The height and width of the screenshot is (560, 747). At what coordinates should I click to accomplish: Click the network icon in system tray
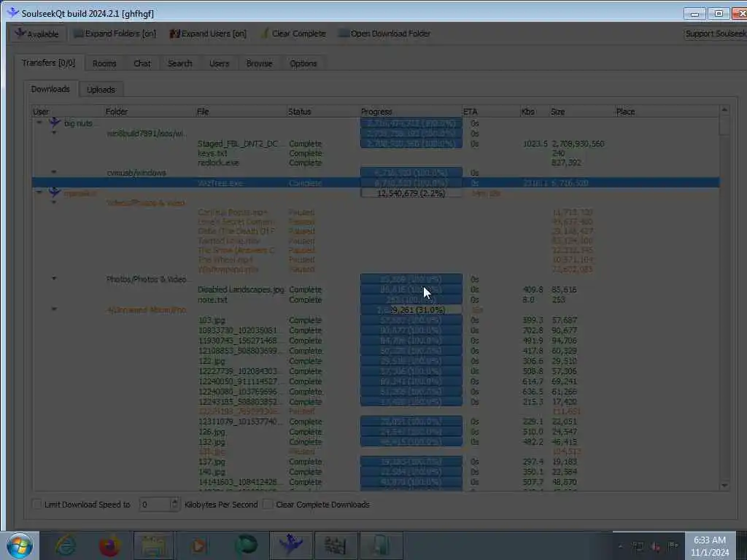point(638,547)
